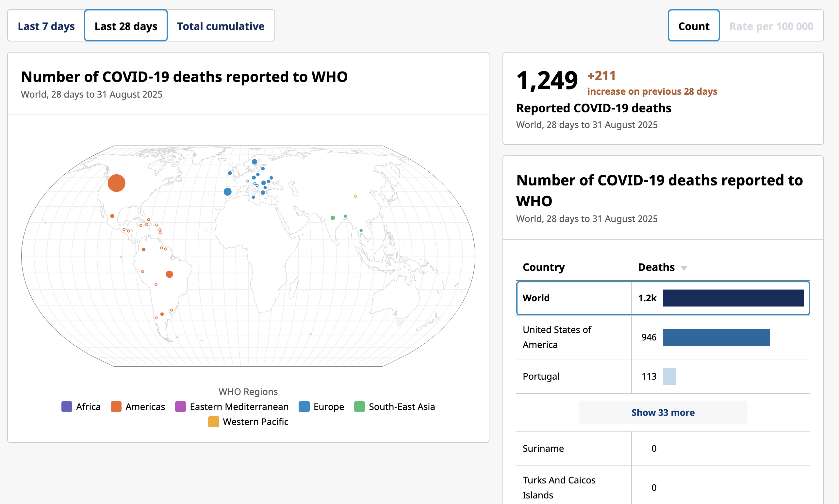This screenshot has height=504, width=839.
Task: Toggle Western Pacific legend swatch
Action: click(213, 421)
